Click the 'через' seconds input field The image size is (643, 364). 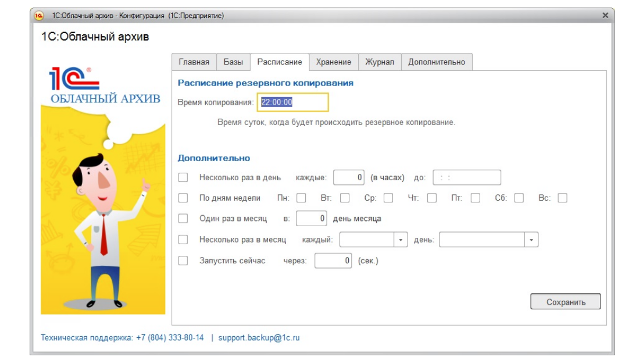click(333, 260)
